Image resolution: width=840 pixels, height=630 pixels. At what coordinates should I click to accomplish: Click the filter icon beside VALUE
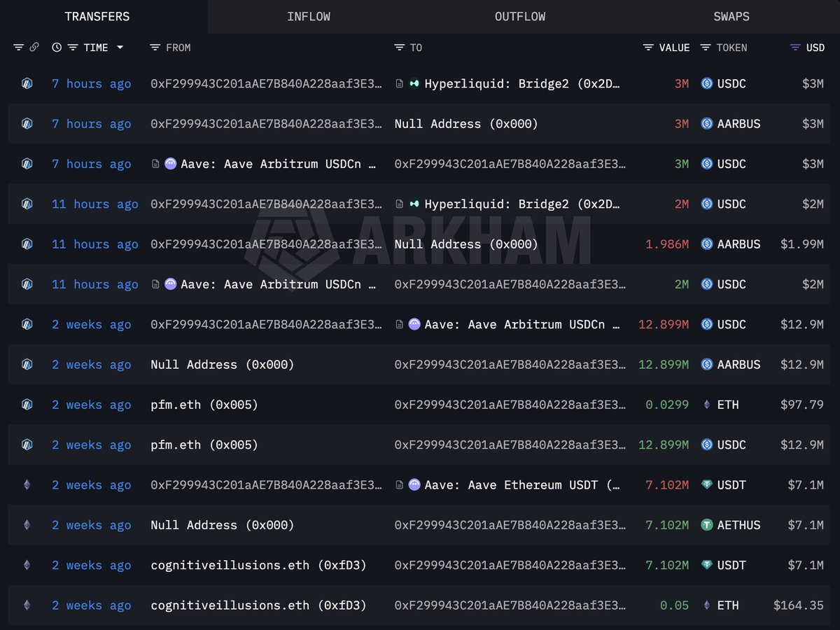(x=648, y=48)
